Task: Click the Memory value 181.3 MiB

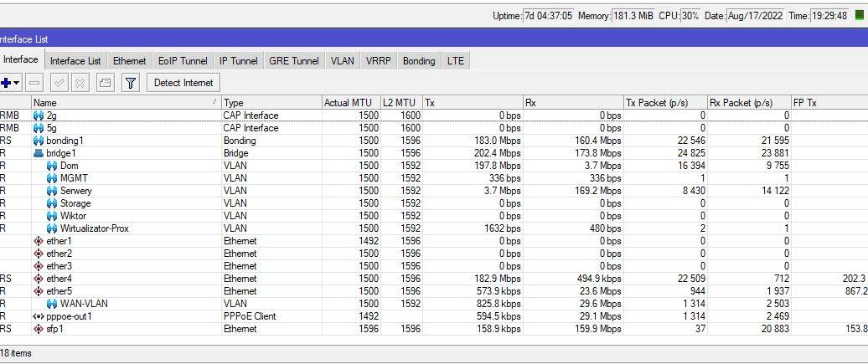Action: [x=634, y=16]
